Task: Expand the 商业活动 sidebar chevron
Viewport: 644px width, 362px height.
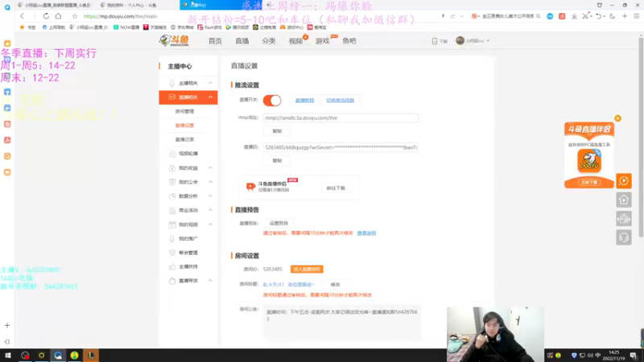Action: pos(210,210)
